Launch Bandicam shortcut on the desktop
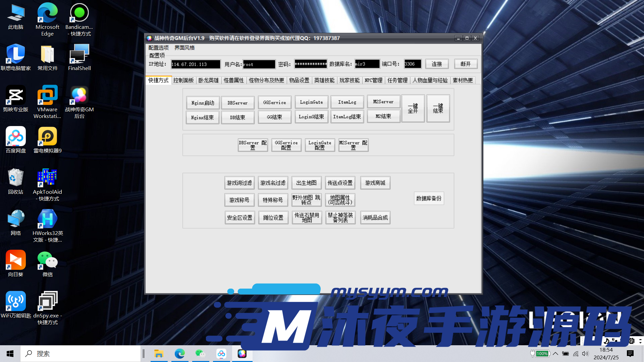This screenshot has width=644, height=362. (79, 13)
